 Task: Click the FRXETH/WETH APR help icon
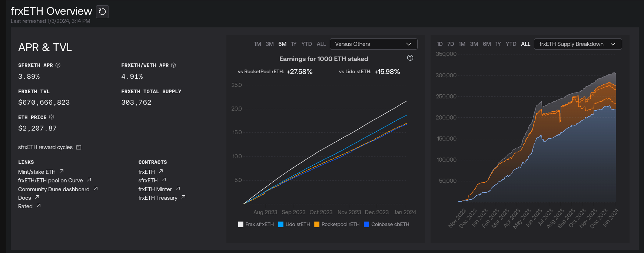(173, 65)
